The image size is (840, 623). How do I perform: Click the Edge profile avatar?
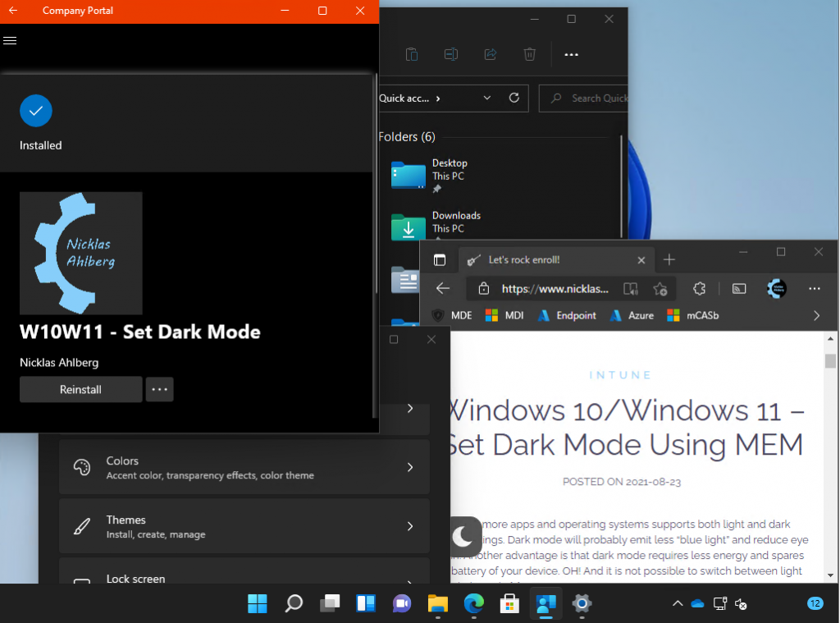[x=776, y=289]
